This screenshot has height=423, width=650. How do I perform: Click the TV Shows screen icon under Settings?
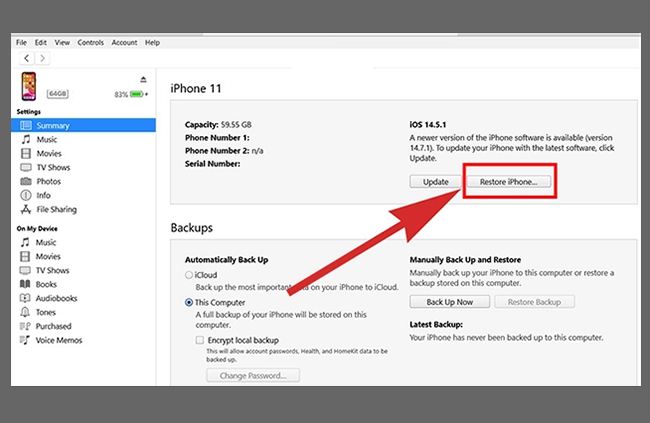(x=26, y=168)
